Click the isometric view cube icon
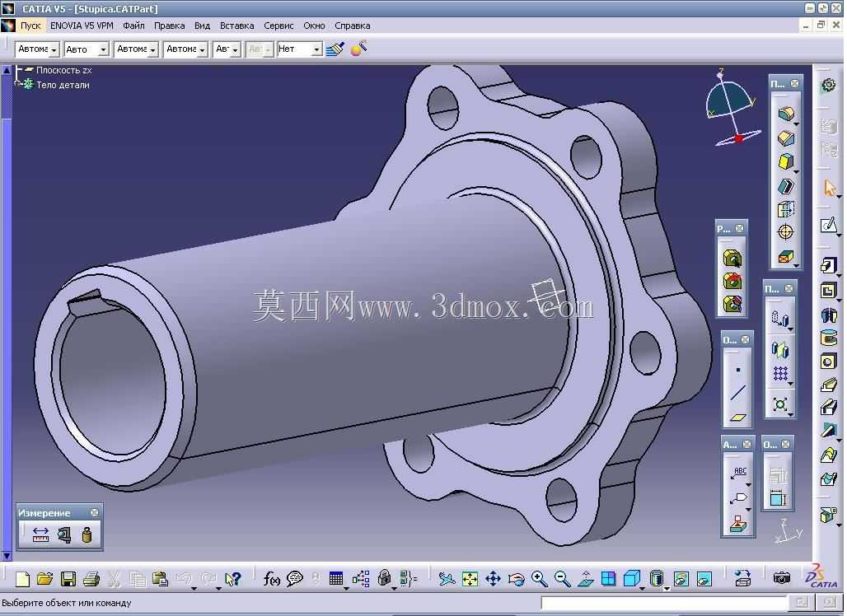This screenshot has width=847, height=616. [631, 579]
